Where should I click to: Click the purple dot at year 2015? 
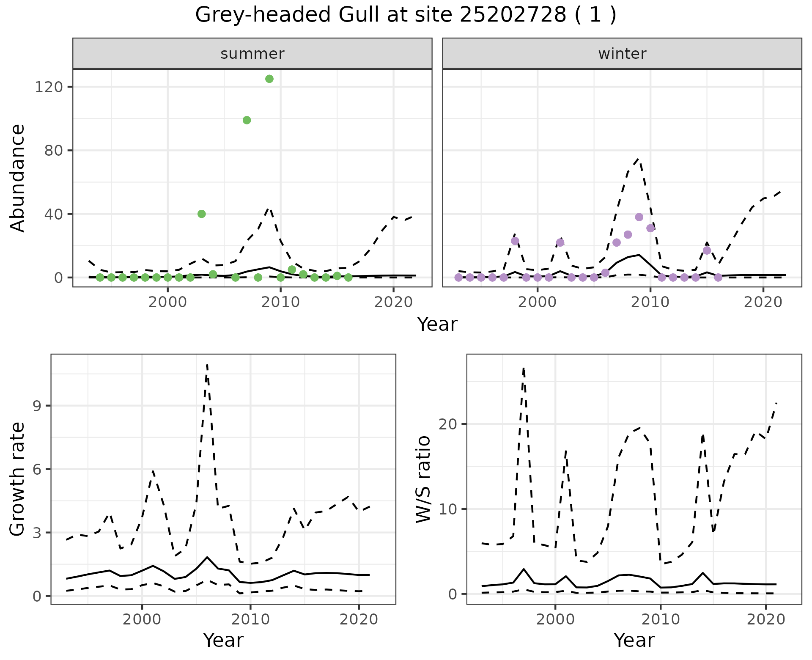tap(707, 250)
